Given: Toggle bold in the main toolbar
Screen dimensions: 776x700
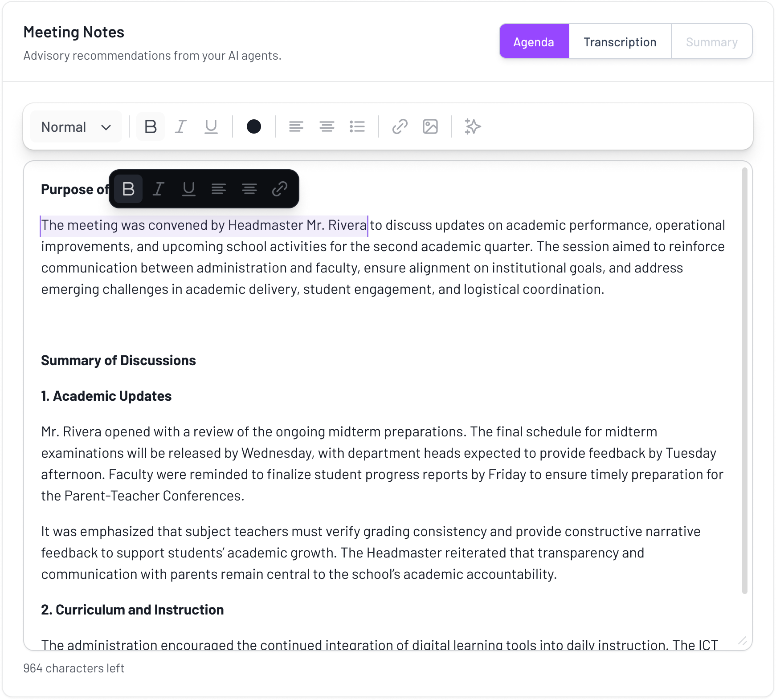Looking at the screenshot, I should pyautogui.click(x=151, y=127).
